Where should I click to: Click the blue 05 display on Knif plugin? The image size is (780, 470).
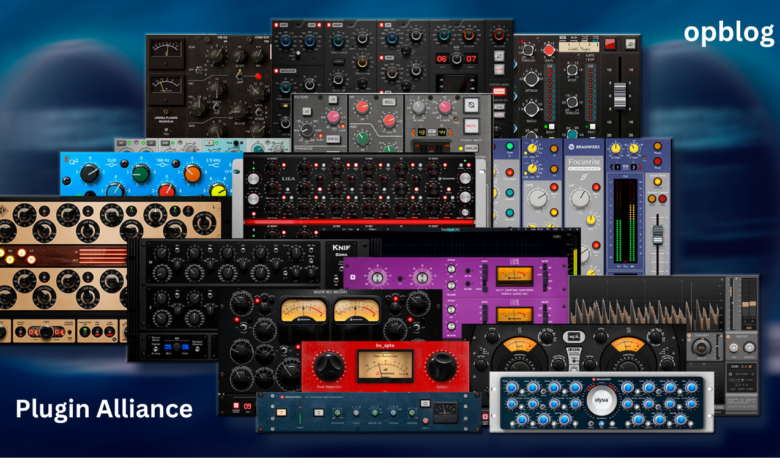click(x=168, y=347)
